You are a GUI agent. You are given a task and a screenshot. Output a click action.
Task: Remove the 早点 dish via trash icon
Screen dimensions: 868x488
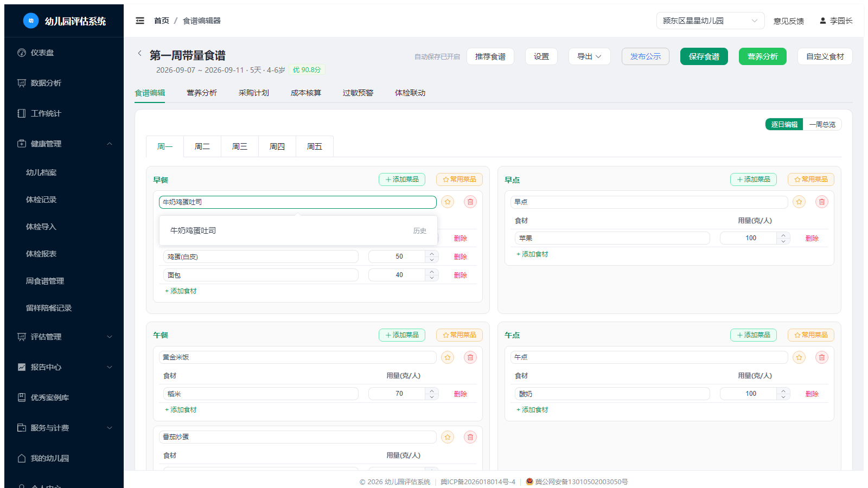(822, 202)
